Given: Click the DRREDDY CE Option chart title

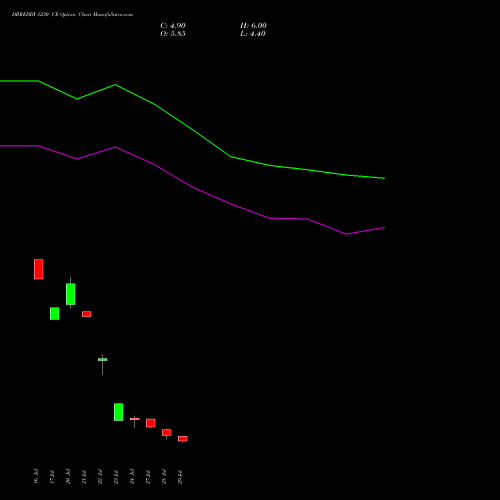Looking at the screenshot, I should [72, 14].
